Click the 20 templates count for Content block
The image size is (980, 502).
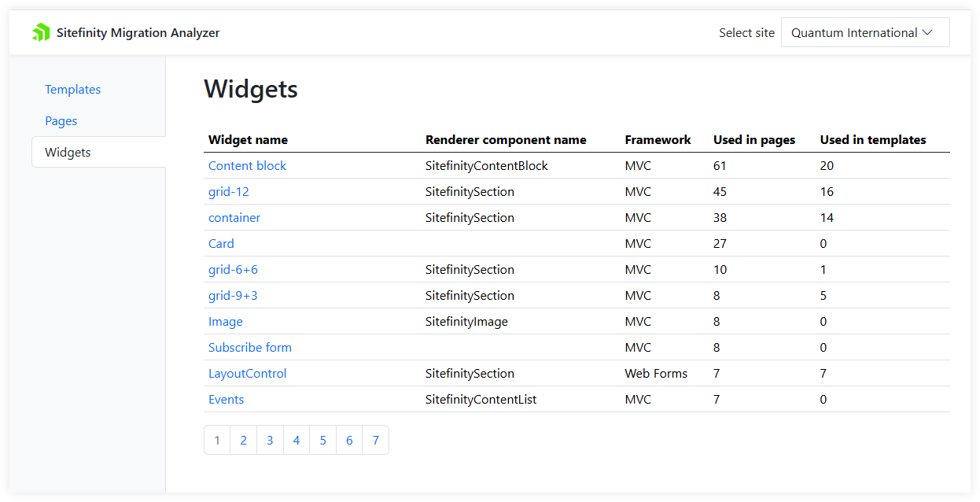(x=827, y=165)
